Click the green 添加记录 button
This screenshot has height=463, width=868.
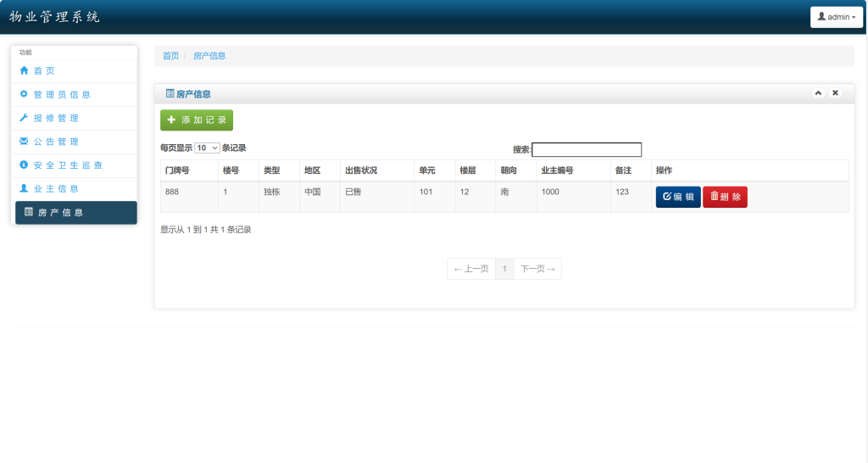(197, 120)
